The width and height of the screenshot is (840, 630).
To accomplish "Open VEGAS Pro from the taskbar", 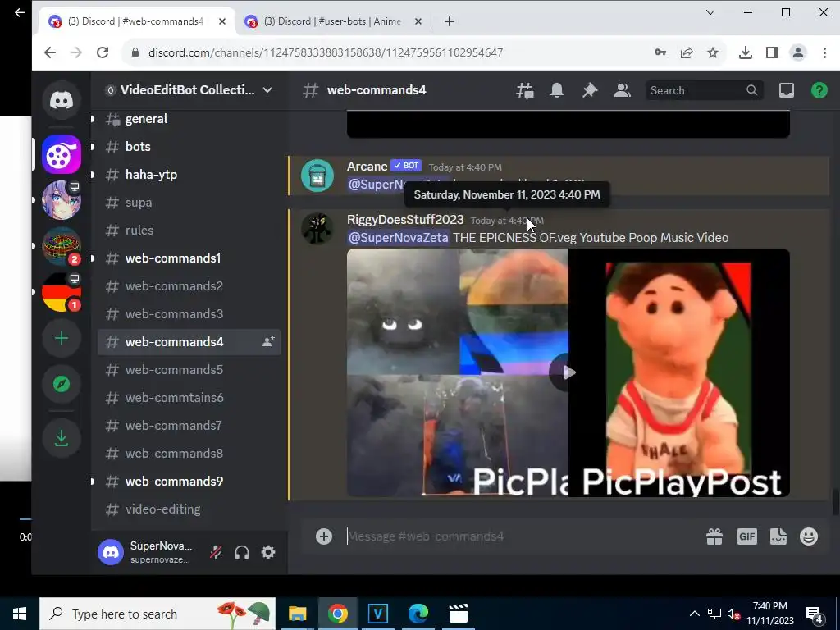I will pos(377,614).
